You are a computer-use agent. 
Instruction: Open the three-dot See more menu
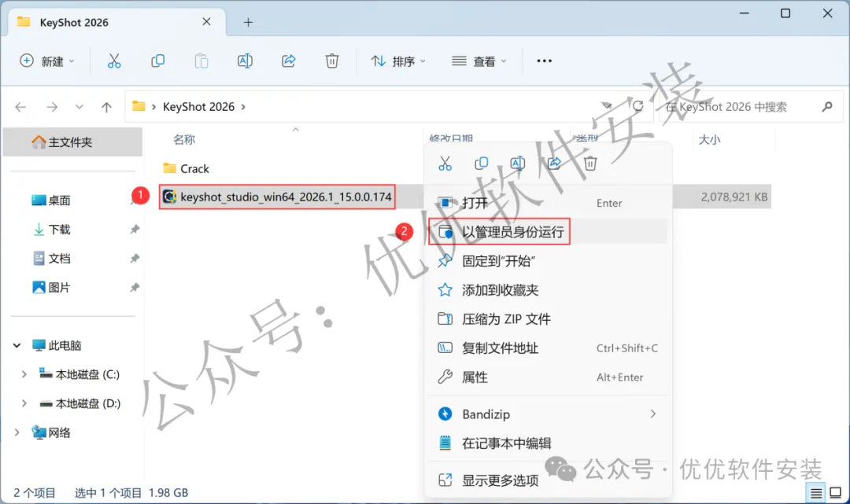545,61
